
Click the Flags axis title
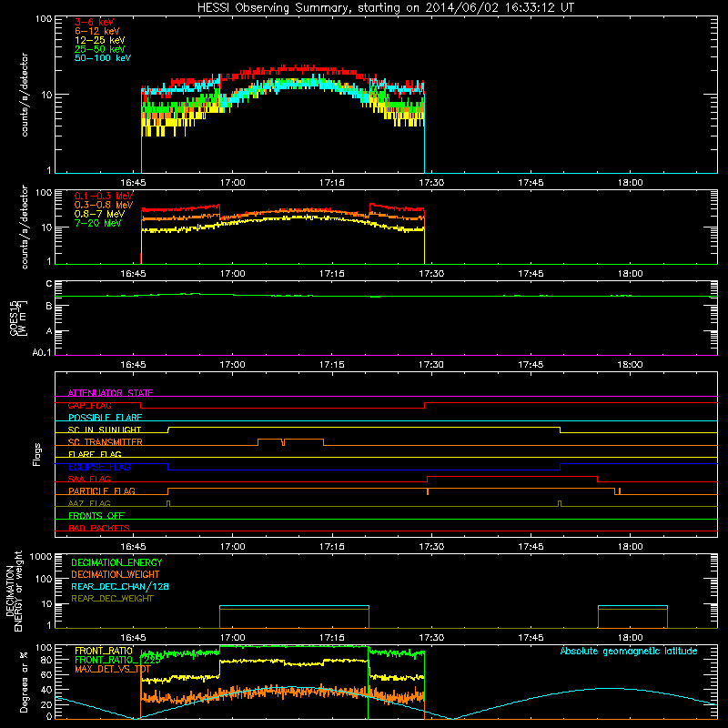pos(37,455)
